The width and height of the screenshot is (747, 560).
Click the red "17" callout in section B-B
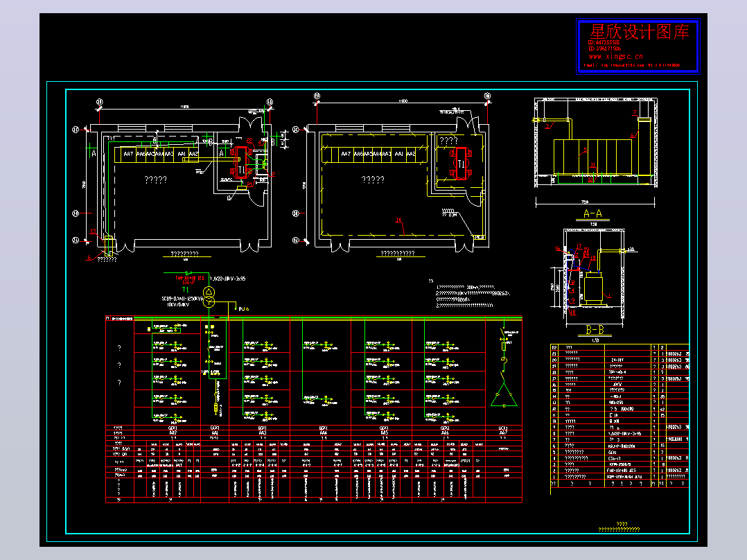[579, 247]
